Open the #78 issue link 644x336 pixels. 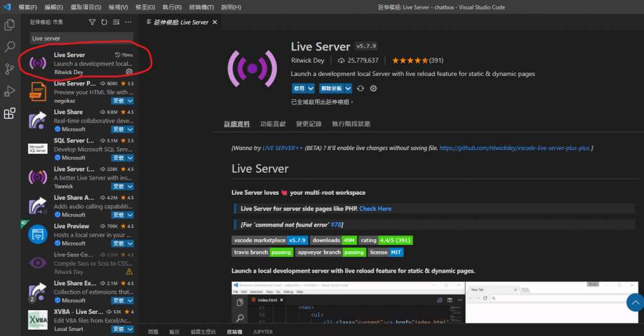(336, 224)
